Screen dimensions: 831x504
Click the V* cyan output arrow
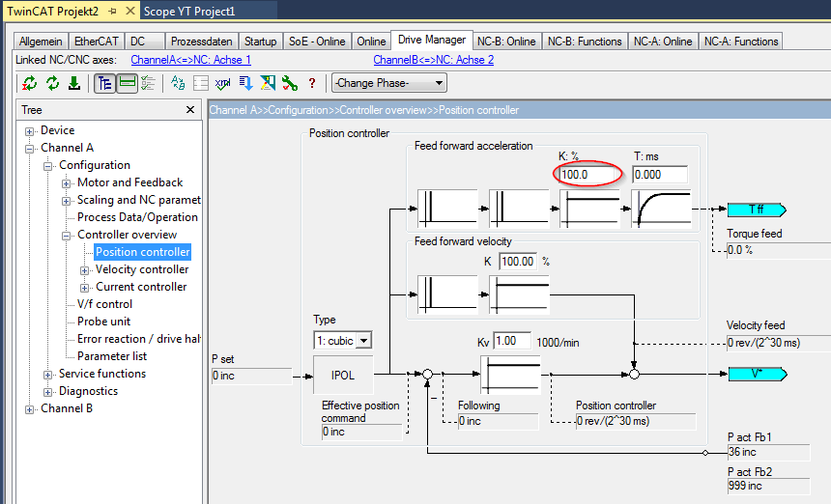pos(757,374)
